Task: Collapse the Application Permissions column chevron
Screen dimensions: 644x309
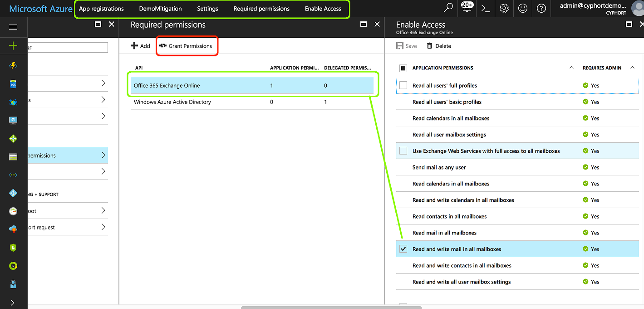Action: [571, 68]
